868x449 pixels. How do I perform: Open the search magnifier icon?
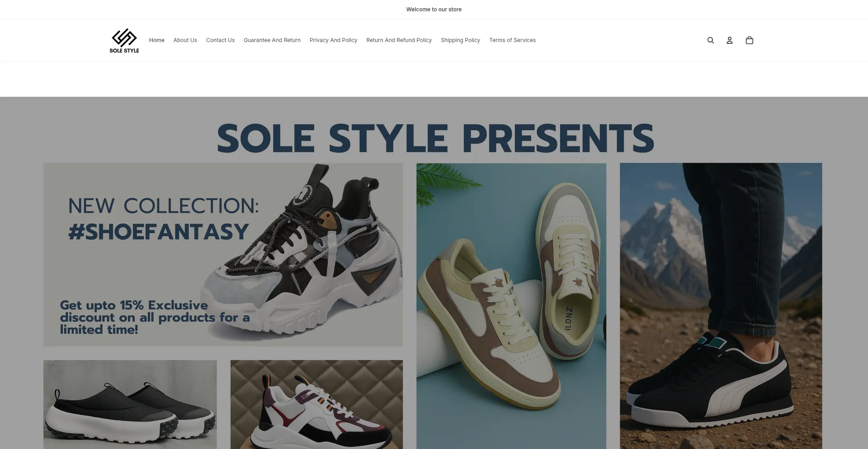pyautogui.click(x=711, y=40)
